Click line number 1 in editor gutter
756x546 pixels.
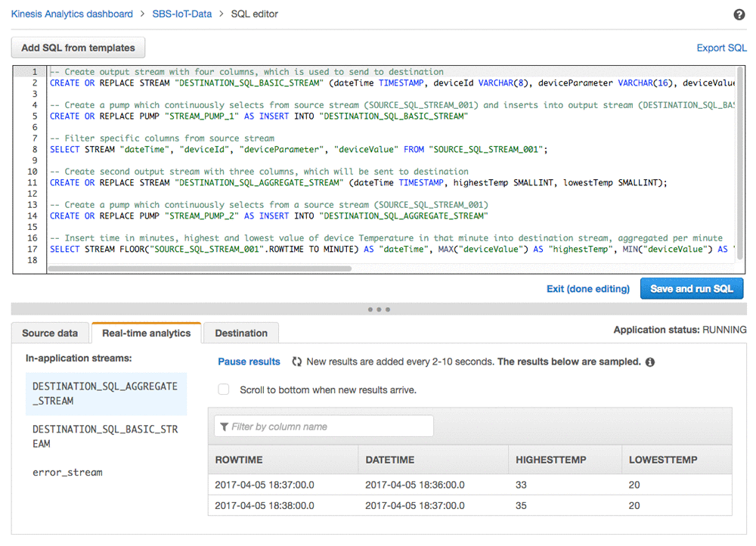click(34, 72)
